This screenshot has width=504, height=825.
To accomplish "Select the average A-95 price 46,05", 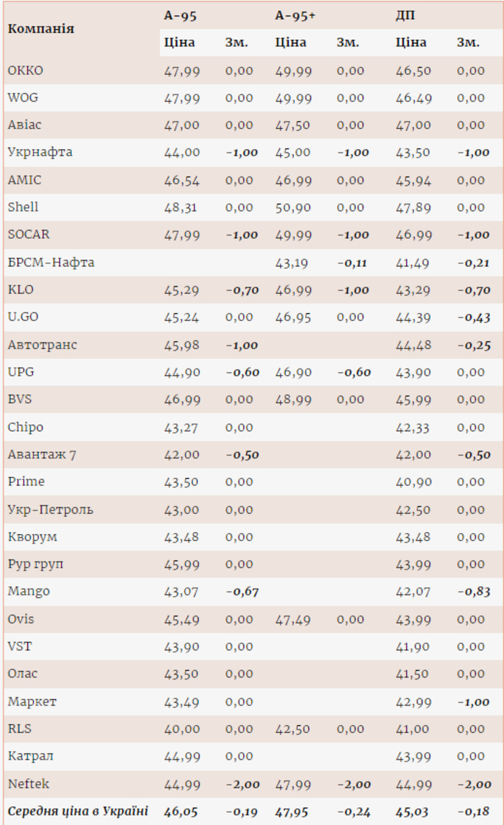I will pyautogui.click(x=181, y=811).
